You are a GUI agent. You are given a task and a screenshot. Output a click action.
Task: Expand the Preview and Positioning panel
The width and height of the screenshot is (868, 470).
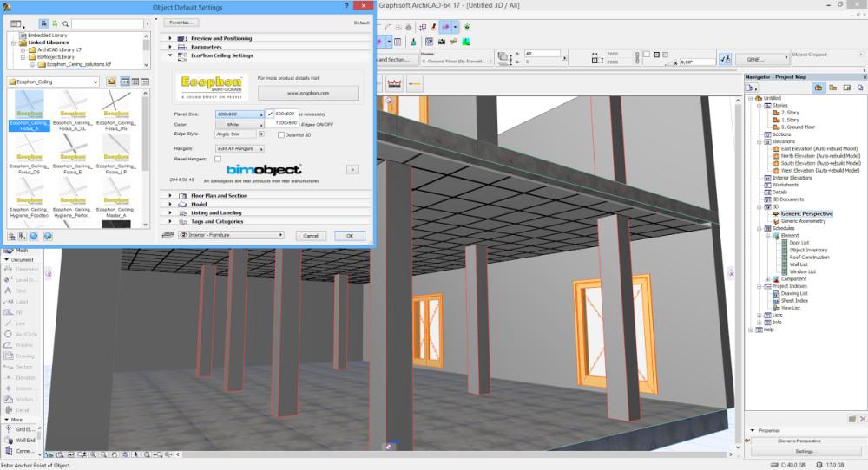170,38
